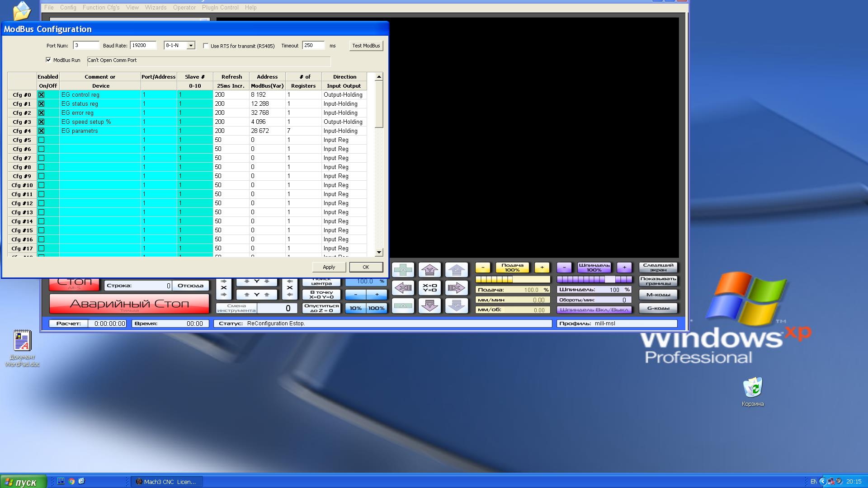This screenshot has height=488, width=868.
Task: Uncheck the ModBus Run checkbox
Action: 48,60
